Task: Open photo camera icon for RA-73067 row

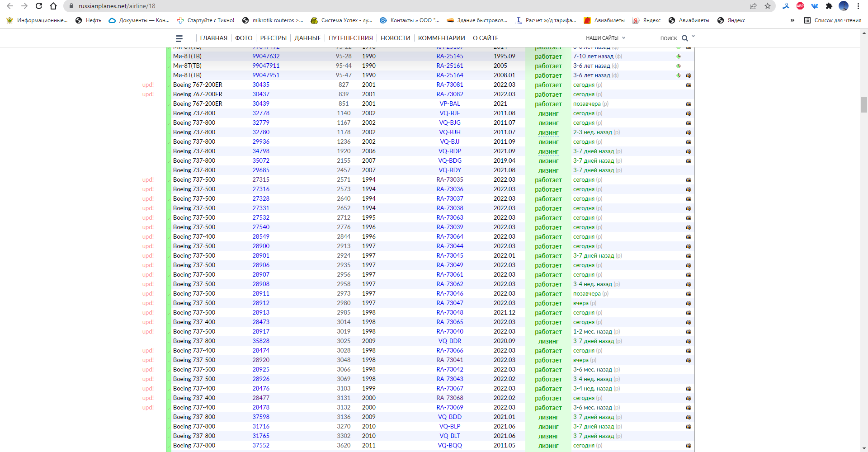Action: coord(689,389)
